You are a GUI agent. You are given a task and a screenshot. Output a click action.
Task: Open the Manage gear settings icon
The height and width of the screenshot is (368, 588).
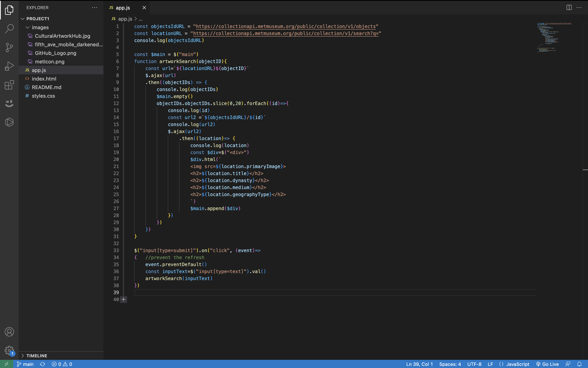[x=9, y=350]
